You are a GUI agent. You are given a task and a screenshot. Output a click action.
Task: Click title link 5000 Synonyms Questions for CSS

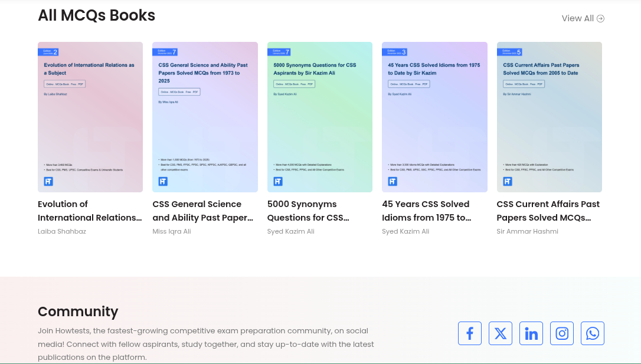[x=308, y=211]
